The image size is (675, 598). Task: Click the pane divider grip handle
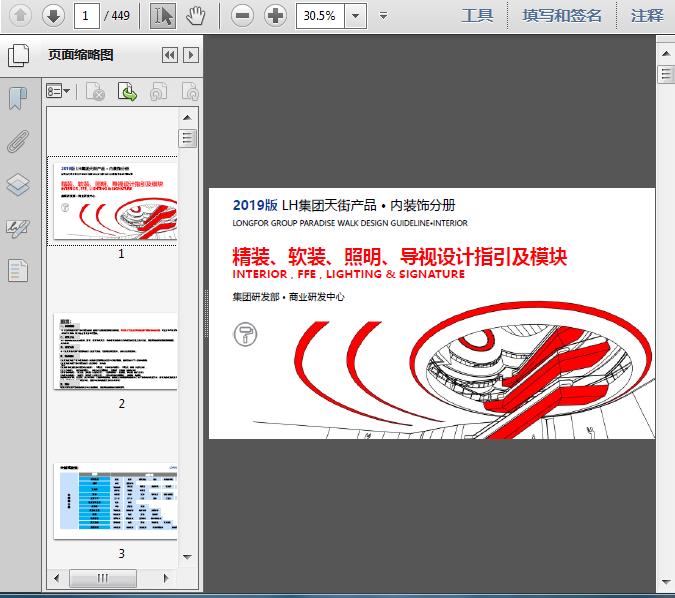(206, 313)
